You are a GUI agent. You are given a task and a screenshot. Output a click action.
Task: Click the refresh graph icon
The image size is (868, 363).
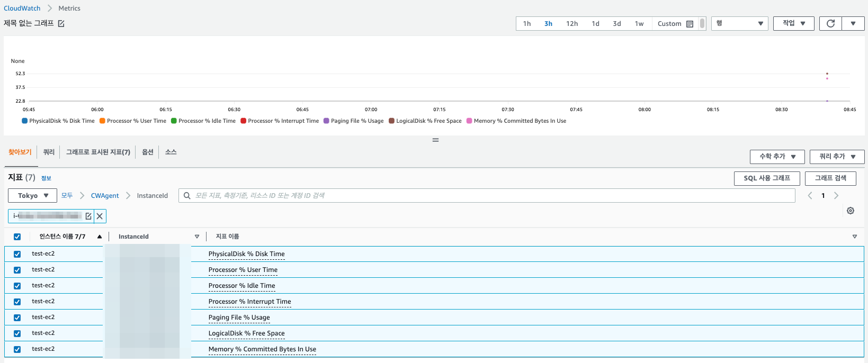[x=830, y=23]
